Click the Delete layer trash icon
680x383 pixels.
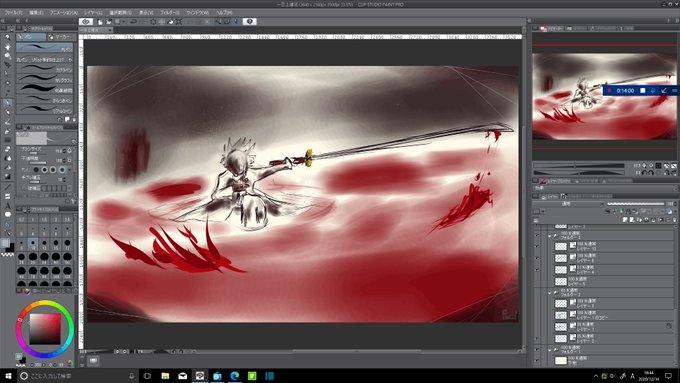[674, 220]
